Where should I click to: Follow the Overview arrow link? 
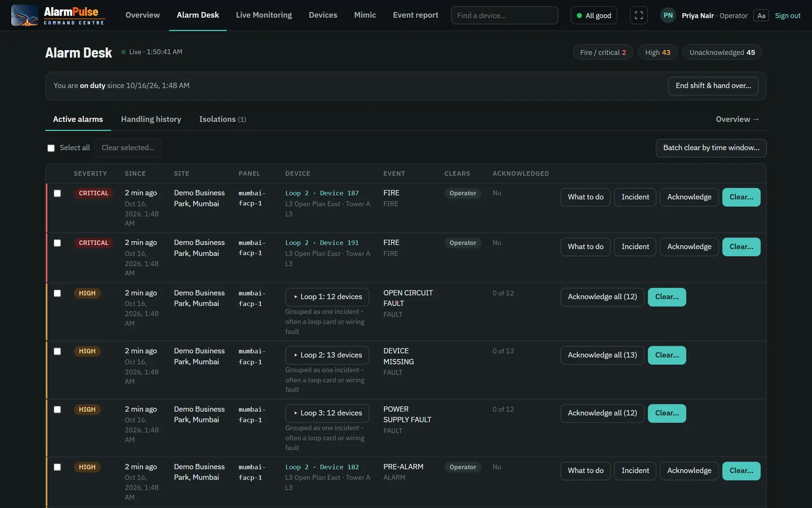click(737, 119)
